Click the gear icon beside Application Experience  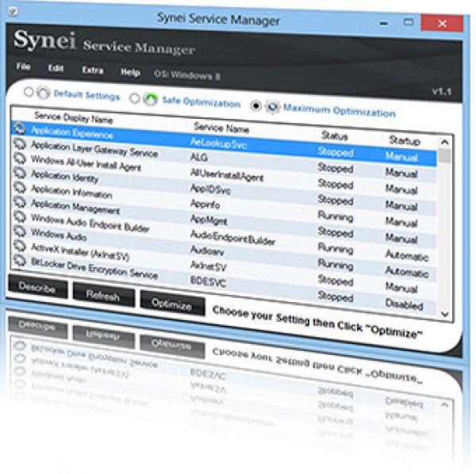(x=20, y=128)
